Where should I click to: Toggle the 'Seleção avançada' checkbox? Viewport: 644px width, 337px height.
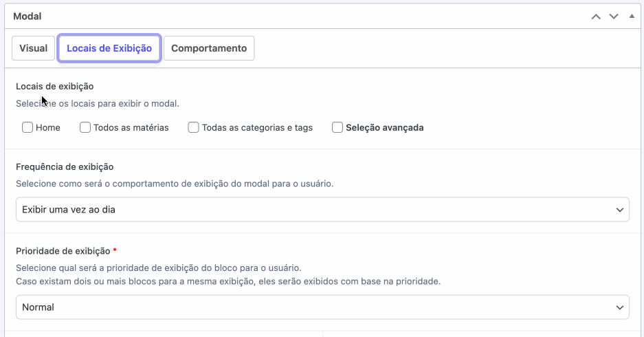[x=337, y=127]
